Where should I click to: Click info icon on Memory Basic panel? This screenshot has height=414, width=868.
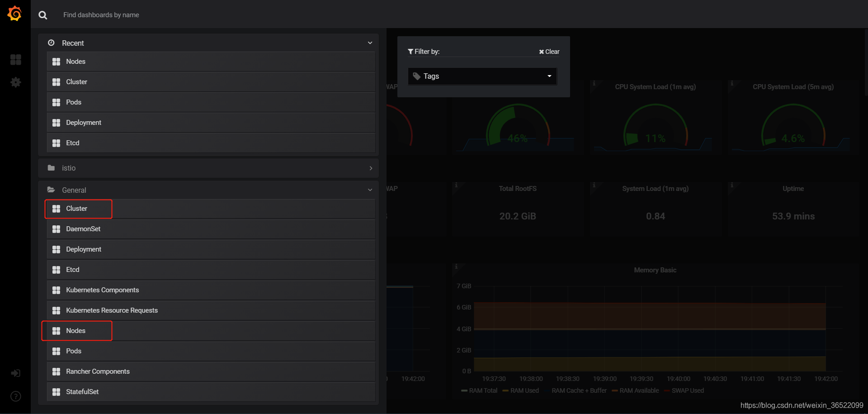point(456,266)
